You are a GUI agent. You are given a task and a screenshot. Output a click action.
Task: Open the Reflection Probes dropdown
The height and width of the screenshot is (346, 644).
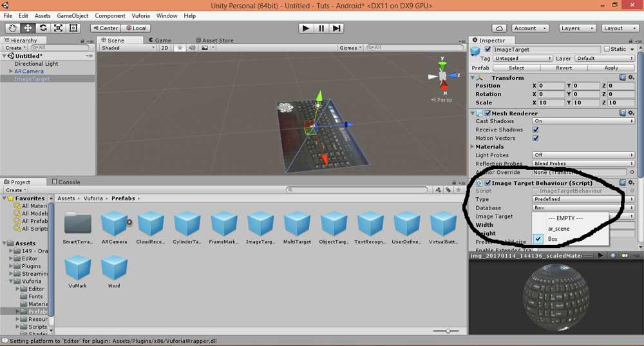pos(583,164)
